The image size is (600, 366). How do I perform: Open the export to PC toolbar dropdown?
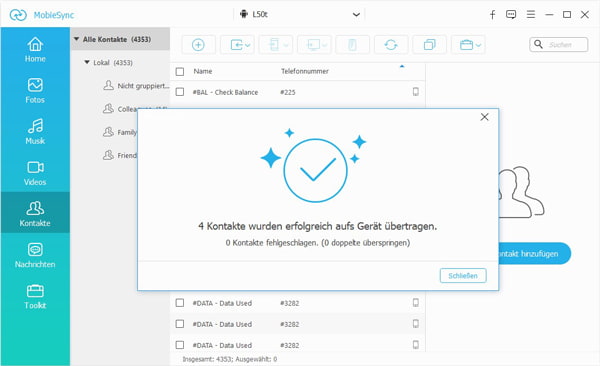tap(314, 45)
